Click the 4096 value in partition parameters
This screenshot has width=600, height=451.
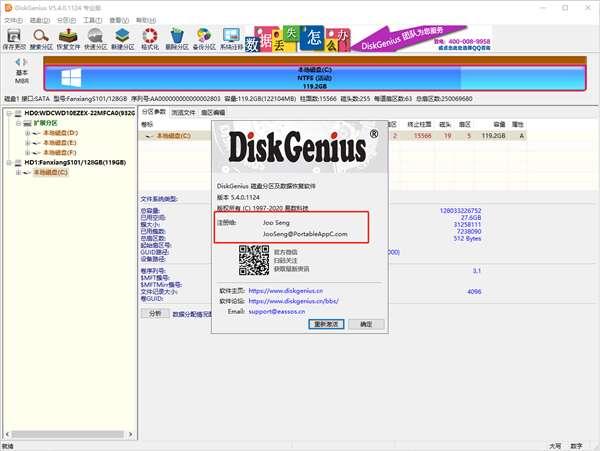click(474, 291)
